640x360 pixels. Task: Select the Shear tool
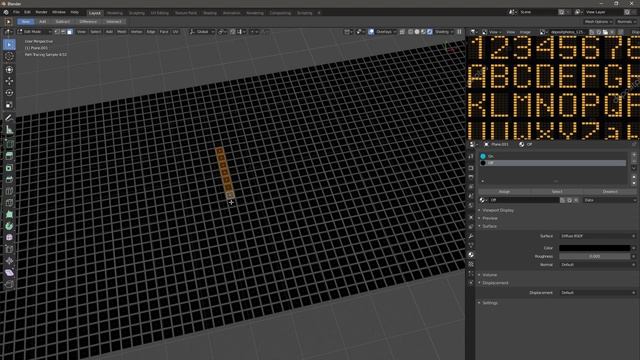click(9, 273)
